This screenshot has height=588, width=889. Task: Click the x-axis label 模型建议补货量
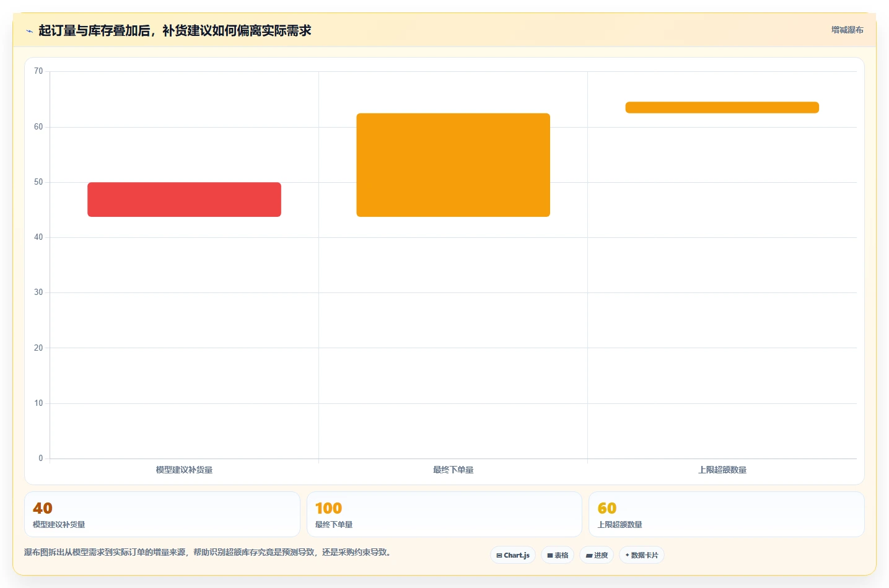click(184, 470)
